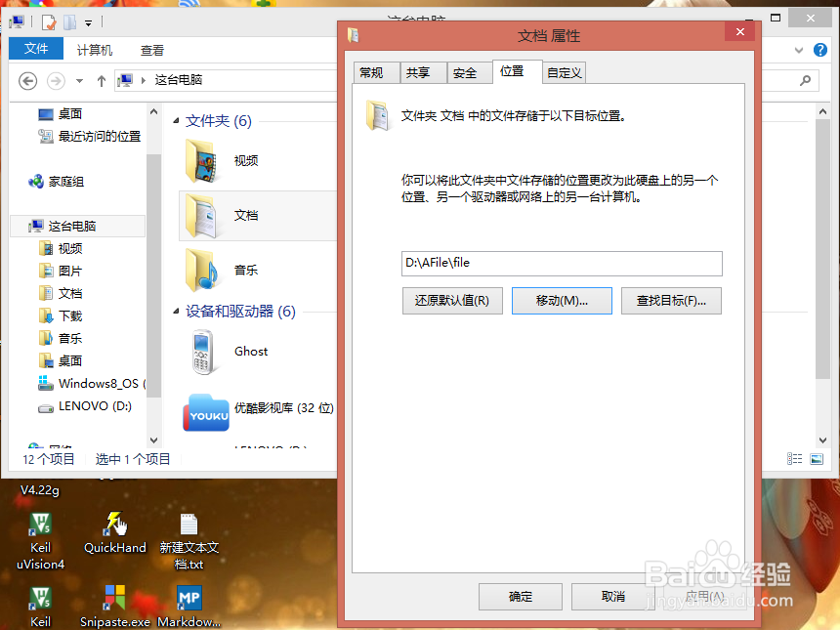840x630 pixels.
Task: Expand the ribbon with the chevron
Action: tap(799, 51)
